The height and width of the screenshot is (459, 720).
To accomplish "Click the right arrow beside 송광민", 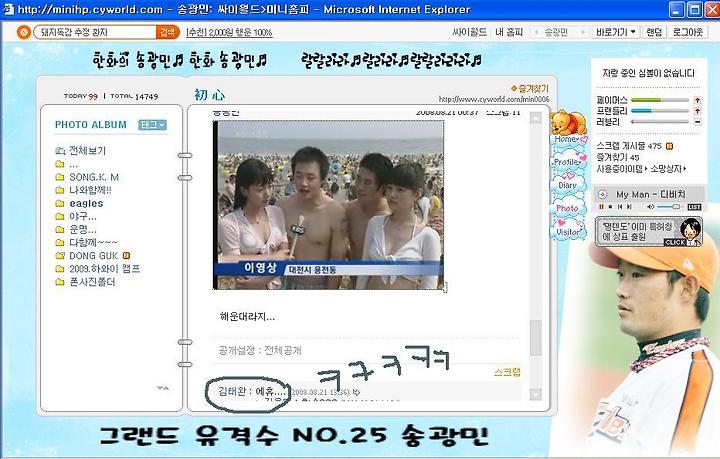I will (582, 32).
